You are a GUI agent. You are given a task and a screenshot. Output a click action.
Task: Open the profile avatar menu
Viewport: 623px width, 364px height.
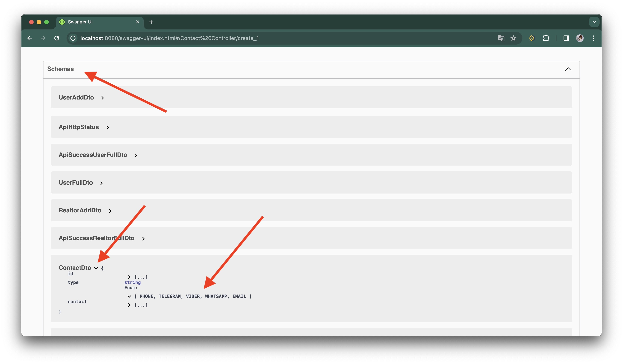pos(580,38)
